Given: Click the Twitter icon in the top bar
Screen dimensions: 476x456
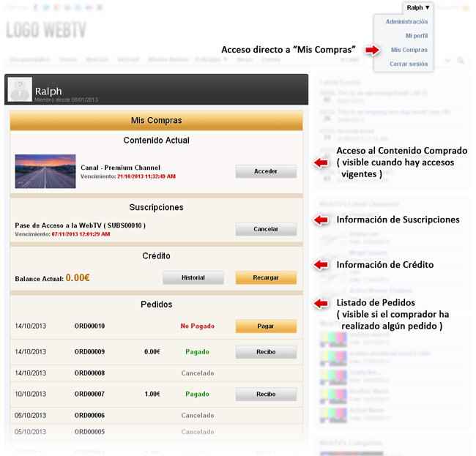Looking at the screenshot, I should tap(46, 7).
